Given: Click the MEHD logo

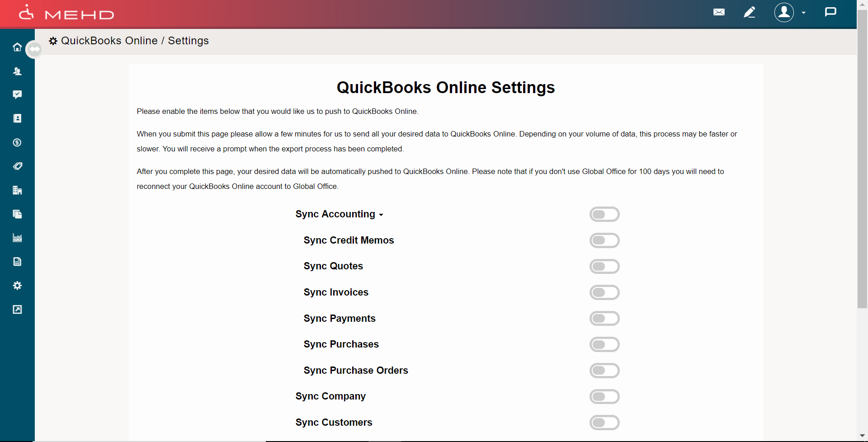Looking at the screenshot, I should 66,13.
